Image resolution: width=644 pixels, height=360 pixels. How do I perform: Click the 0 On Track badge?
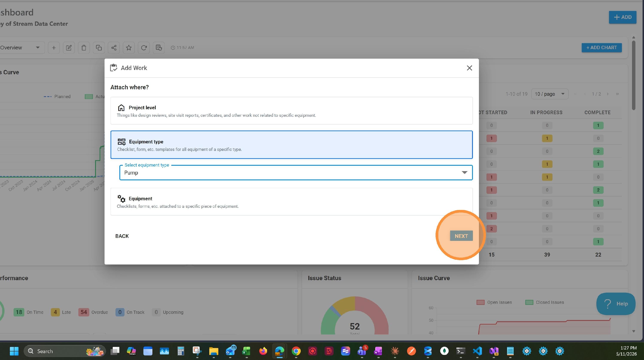[x=120, y=312]
